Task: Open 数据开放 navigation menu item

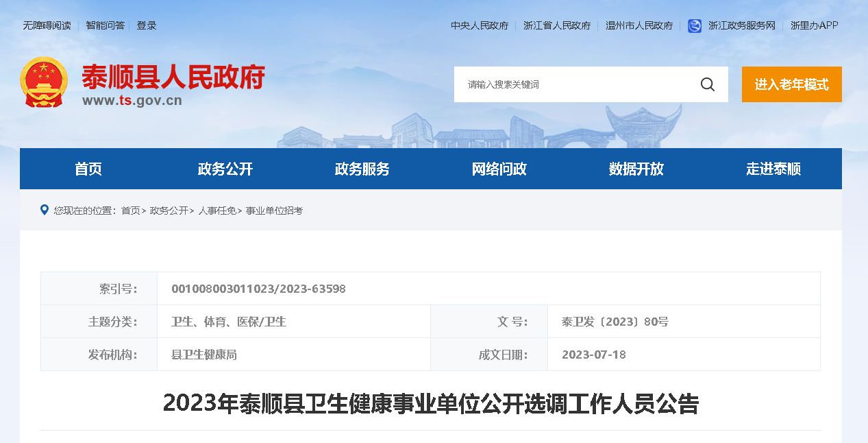Action: point(636,169)
